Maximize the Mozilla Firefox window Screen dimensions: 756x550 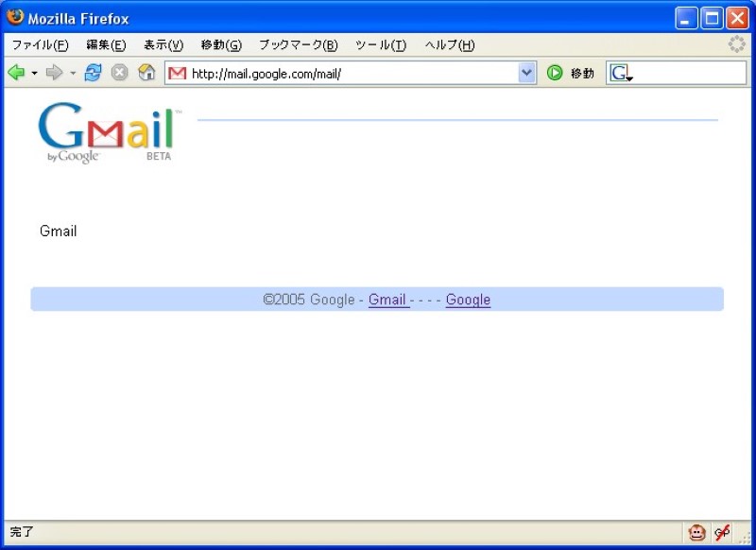(x=712, y=18)
